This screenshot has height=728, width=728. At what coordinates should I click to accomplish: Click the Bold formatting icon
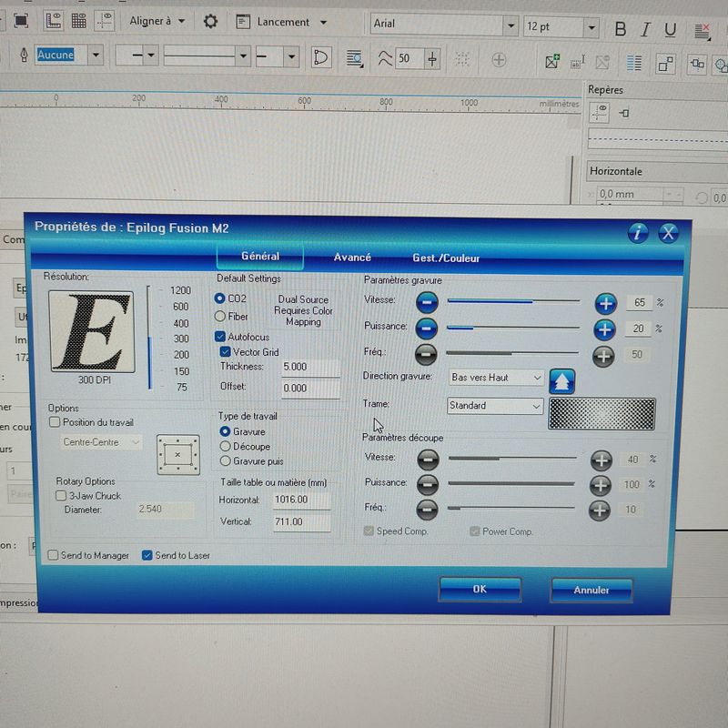[x=621, y=29]
